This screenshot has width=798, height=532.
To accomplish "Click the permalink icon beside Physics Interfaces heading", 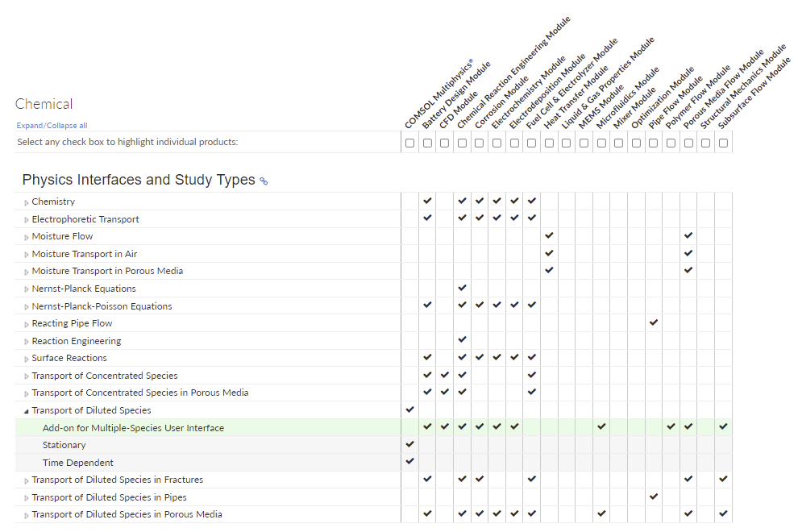I will click(264, 181).
